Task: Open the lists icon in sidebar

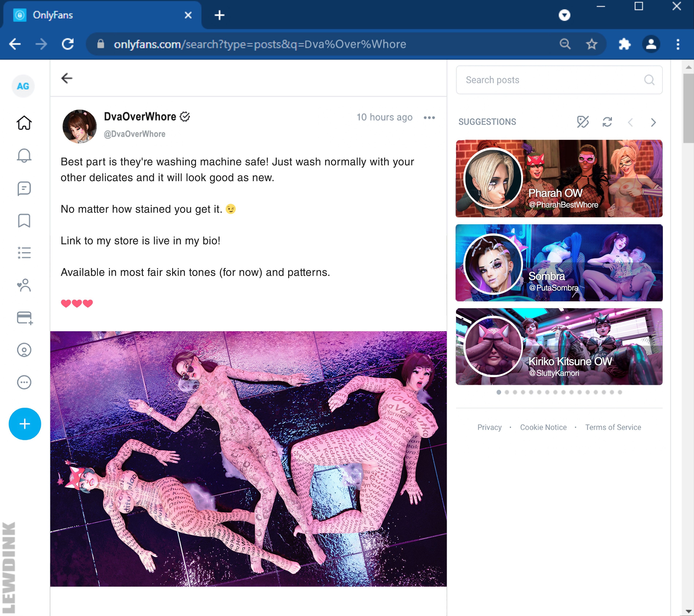Action: click(x=24, y=253)
